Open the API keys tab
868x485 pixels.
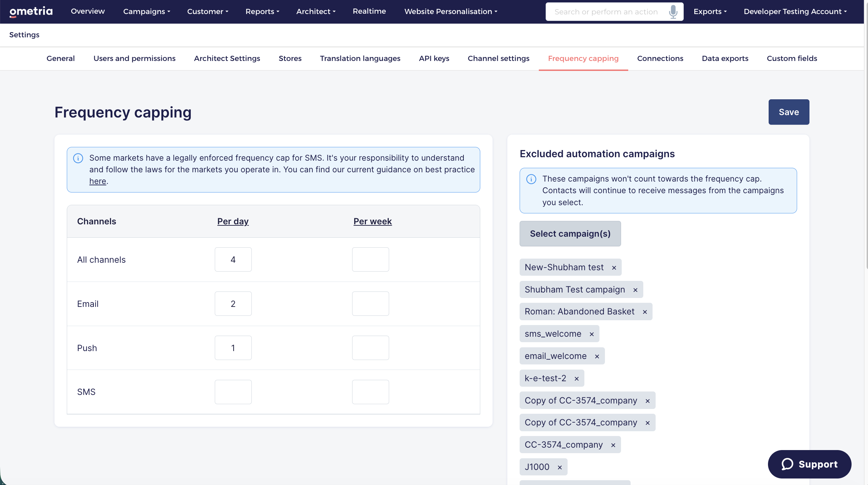click(434, 59)
